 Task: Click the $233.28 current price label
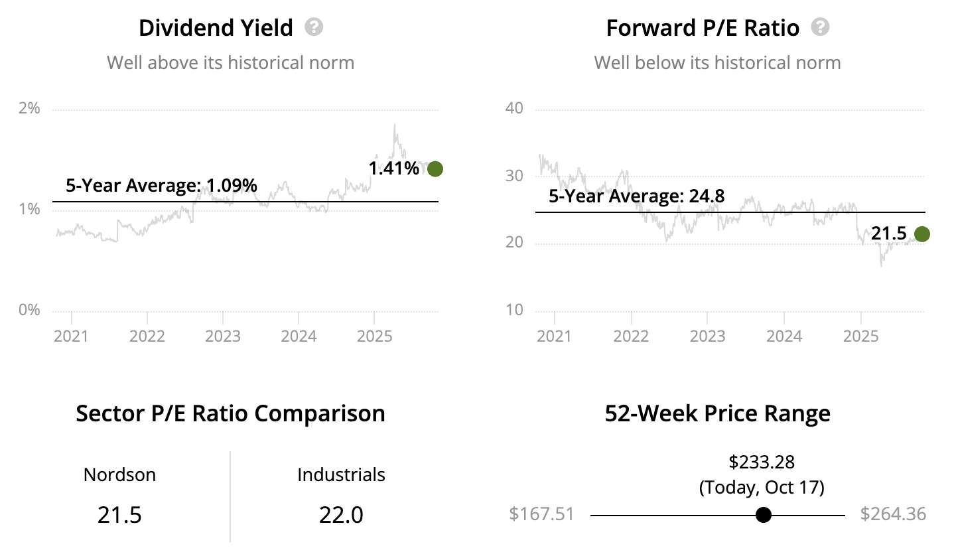(762, 462)
